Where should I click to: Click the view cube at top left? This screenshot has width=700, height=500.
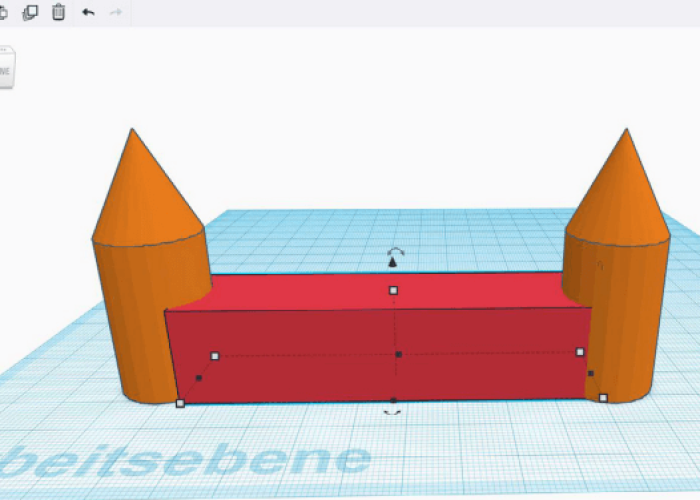[x=7, y=67]
